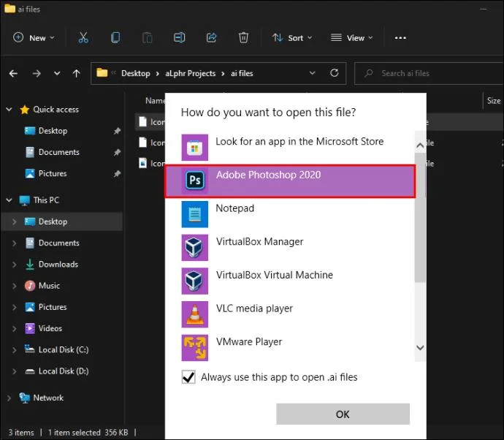Click the Notepad app icon
Screen dimensions: 504x440
pyautogui.click(x=195, y=214)
